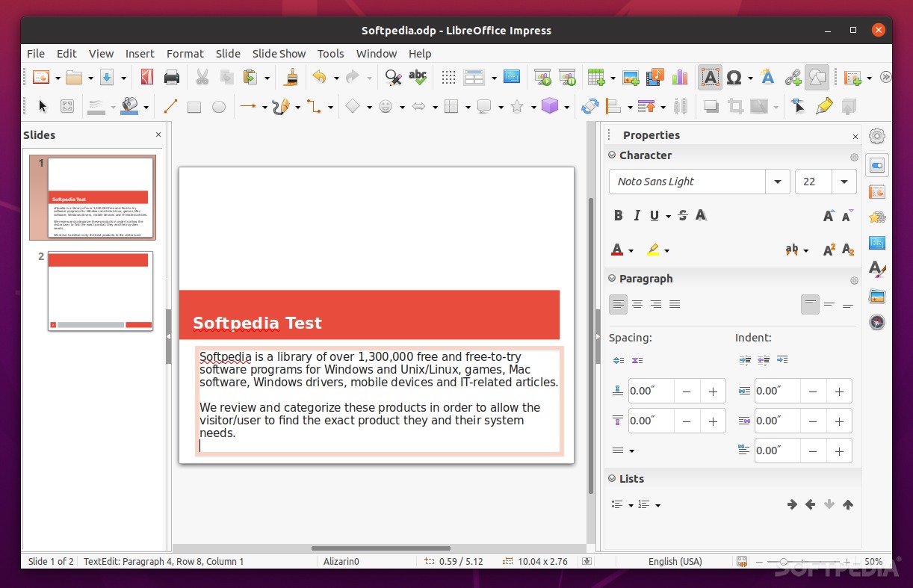This screenshot has width=913, height=588.
Task: Close the Properties sidebar deck
Action: [855, 136]
